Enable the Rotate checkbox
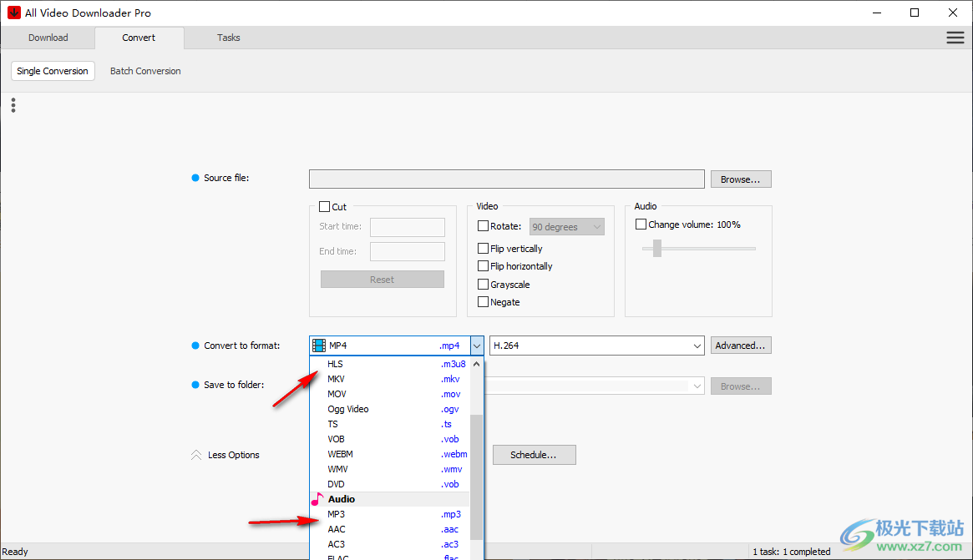 pyautogui.click(x=483, y=226)
